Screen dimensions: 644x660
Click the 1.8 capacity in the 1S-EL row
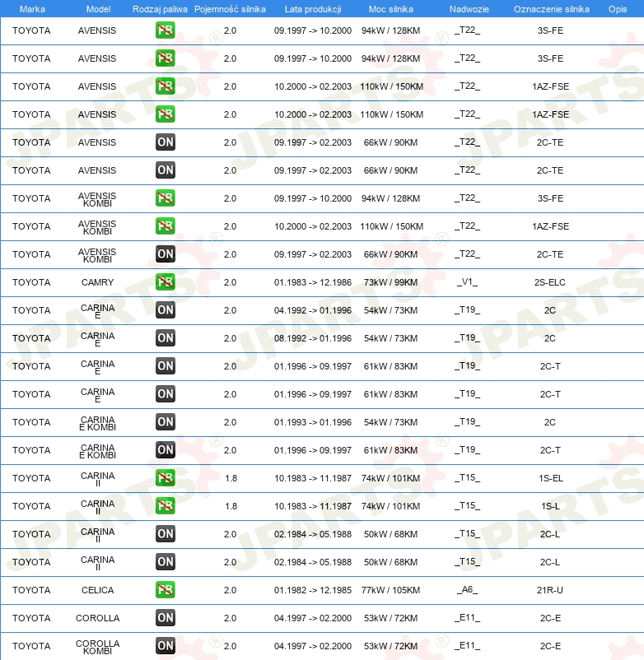[x=231, y=478]
